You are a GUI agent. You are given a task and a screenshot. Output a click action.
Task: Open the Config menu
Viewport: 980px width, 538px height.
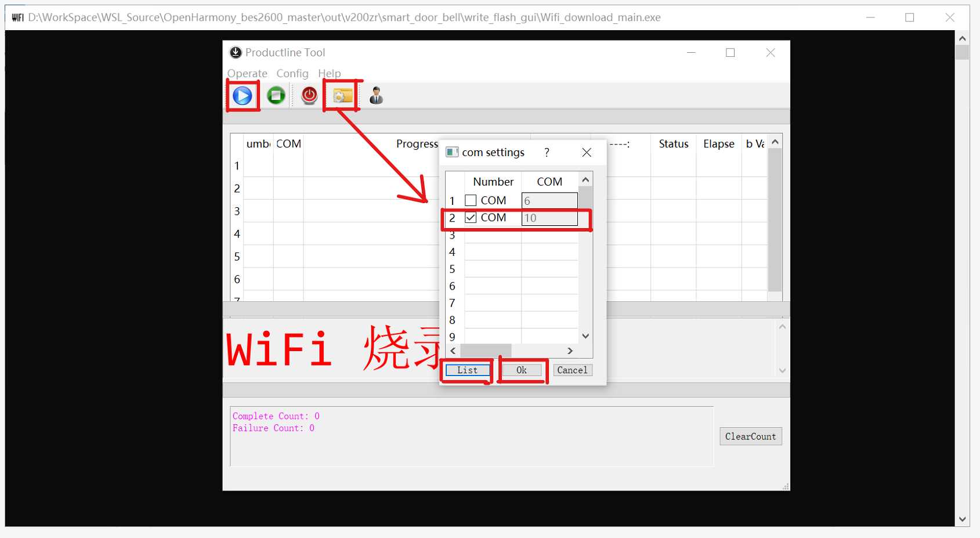[292, 74]
